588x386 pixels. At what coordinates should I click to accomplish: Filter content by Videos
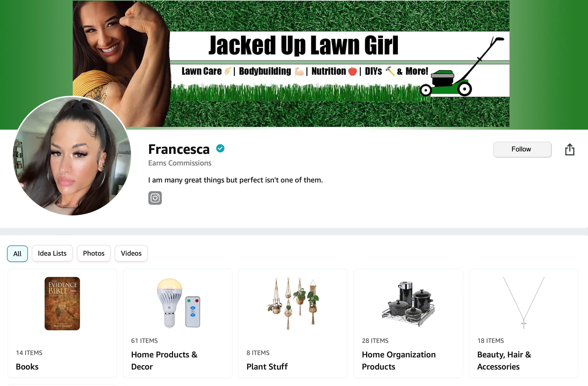point(131,253)
